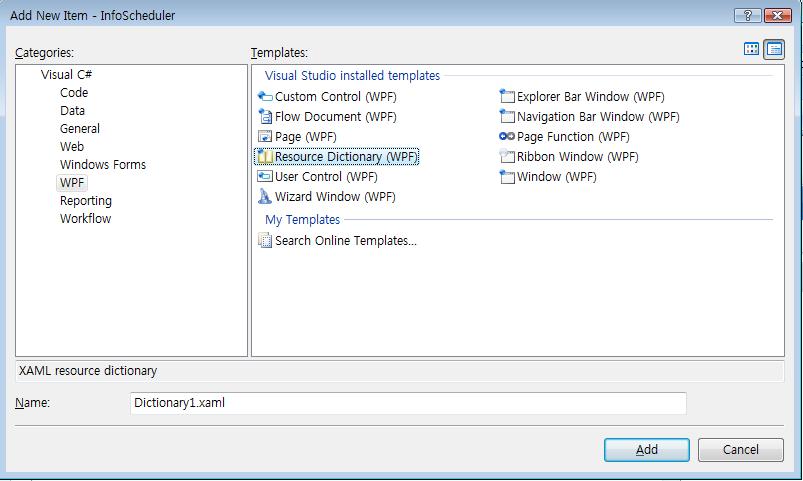This screenshot has height=481, width=803.
Task: Select the Reporting category
Action: (x=86, y=201)
